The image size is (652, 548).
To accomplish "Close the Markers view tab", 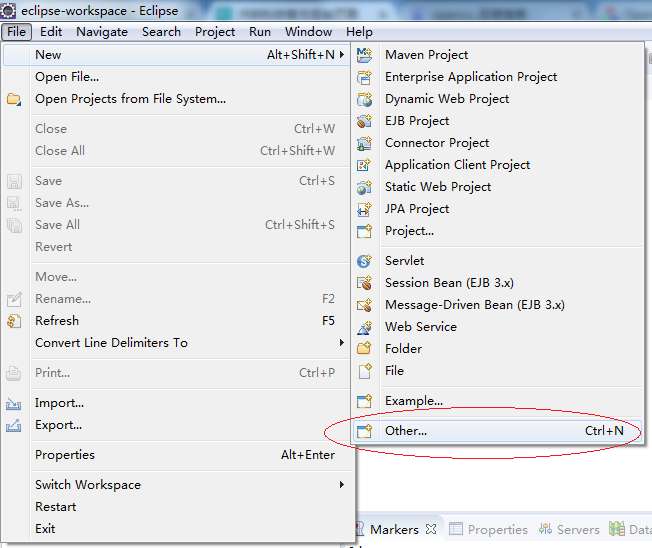I will 432,529.
